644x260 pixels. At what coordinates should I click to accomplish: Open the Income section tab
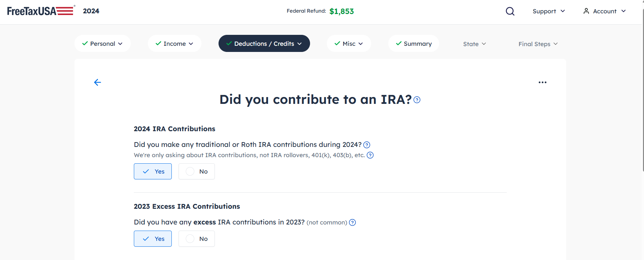click(x=174, y=43)
